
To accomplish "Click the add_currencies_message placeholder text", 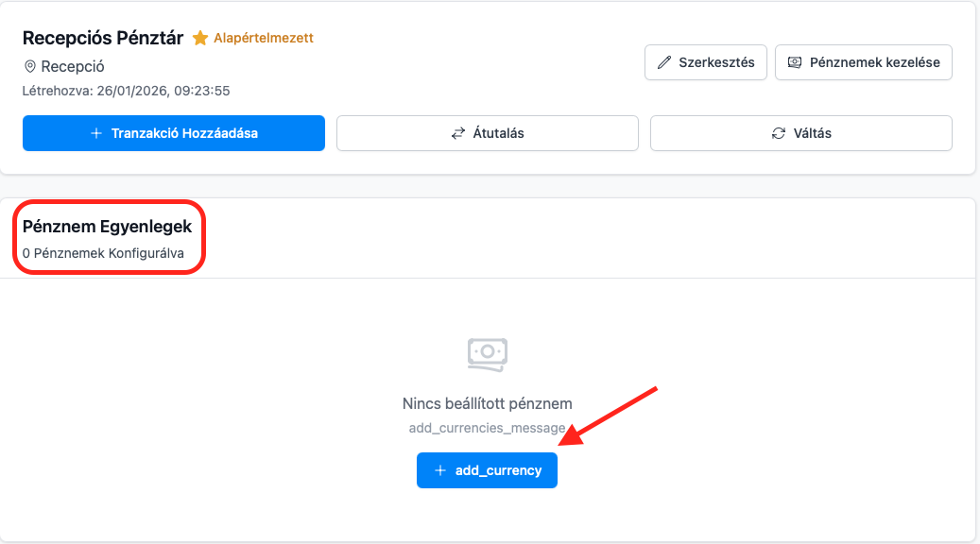I will [488, 428].
